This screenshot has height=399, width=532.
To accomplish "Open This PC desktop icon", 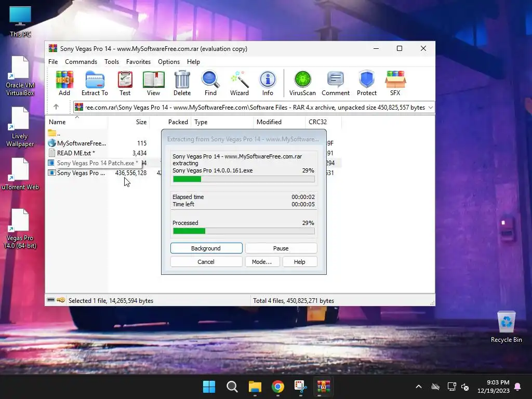I will pyautogui.click(x=20, y=21).
